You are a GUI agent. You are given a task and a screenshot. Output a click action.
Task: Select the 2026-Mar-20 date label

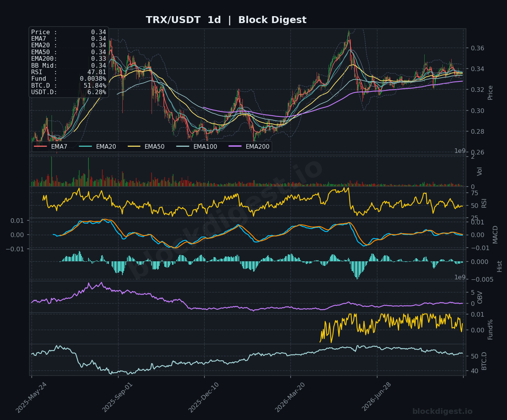pyautogui.click(x=291, y=397)
